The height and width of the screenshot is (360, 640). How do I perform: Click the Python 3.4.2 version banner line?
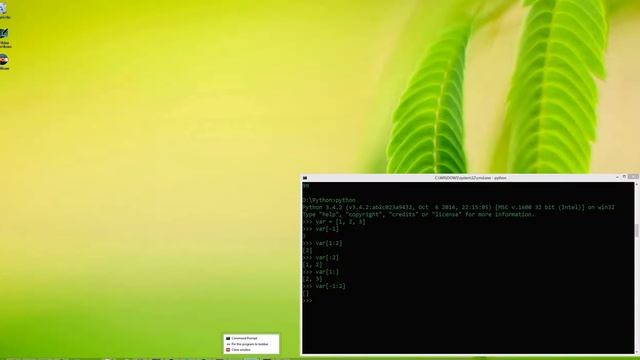click(458, 207)
